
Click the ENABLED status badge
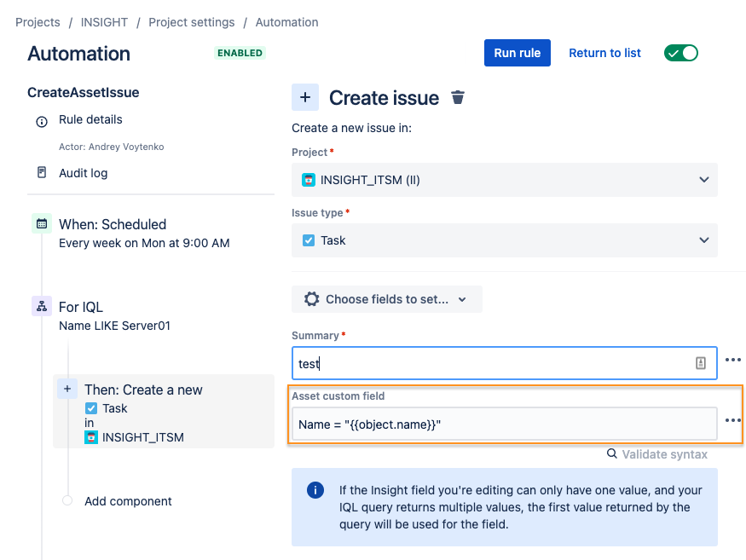click(240, 53)
